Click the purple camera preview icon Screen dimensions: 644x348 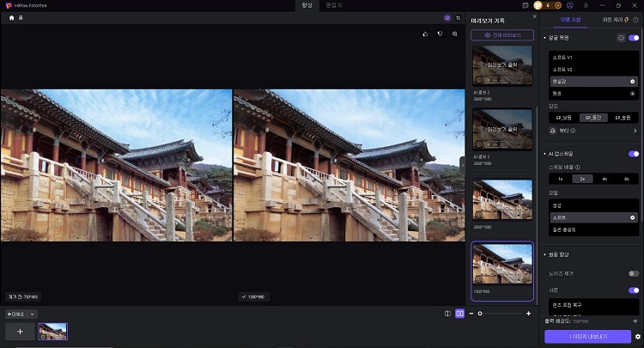[x=447, y=18]
